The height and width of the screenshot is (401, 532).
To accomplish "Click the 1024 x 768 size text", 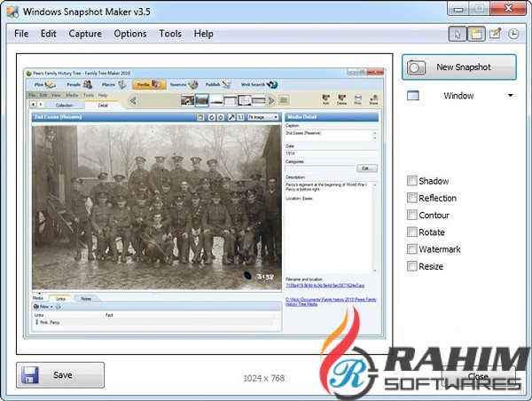I will [264, 378].
